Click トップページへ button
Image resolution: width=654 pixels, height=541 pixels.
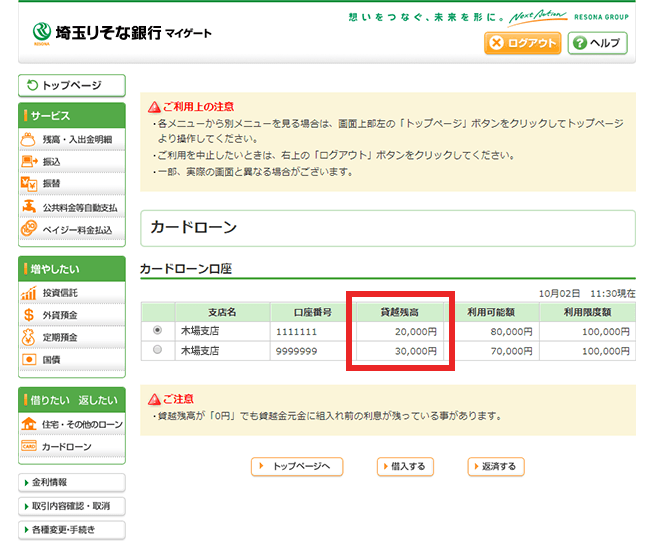297,466
